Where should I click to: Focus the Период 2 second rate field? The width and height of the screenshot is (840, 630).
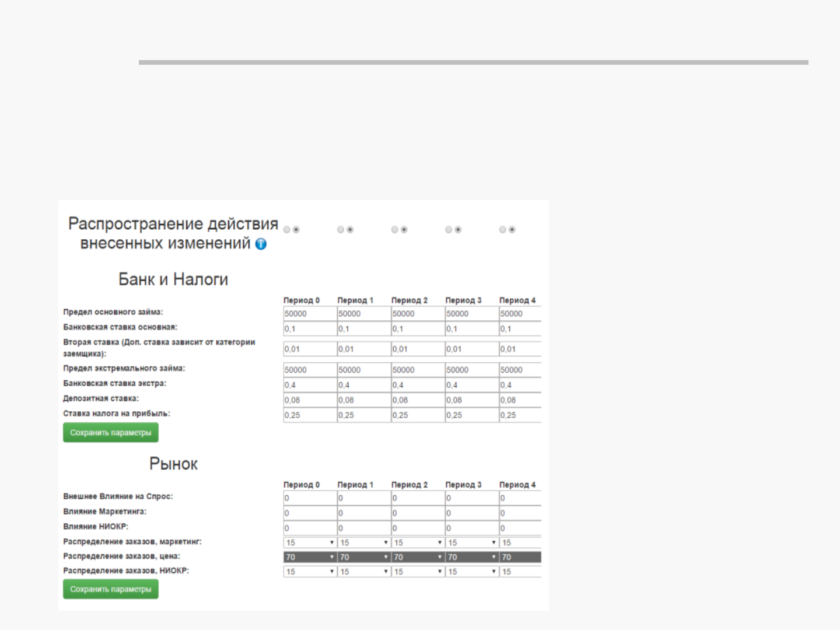[x=418, y=349]
